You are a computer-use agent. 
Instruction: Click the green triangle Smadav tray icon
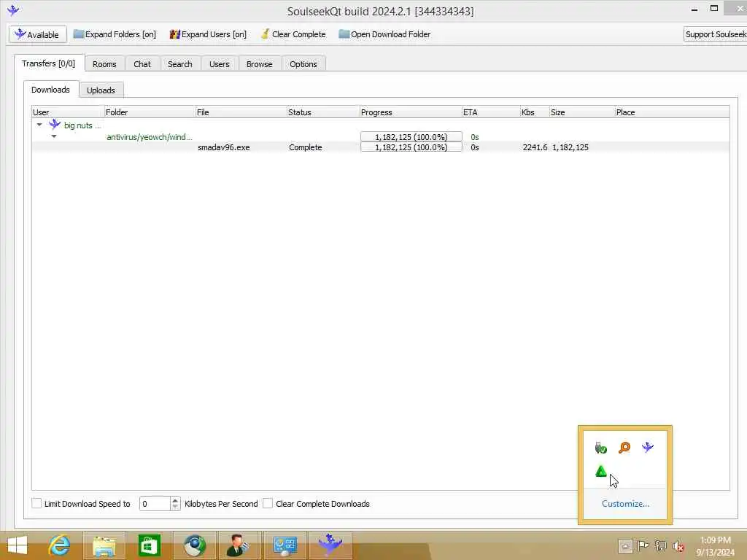click(x=601, y=472)
